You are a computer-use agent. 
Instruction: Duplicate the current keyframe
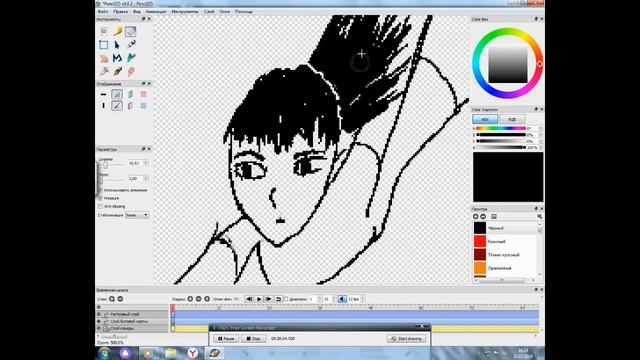pyautogui.click(x=207, y=299)
